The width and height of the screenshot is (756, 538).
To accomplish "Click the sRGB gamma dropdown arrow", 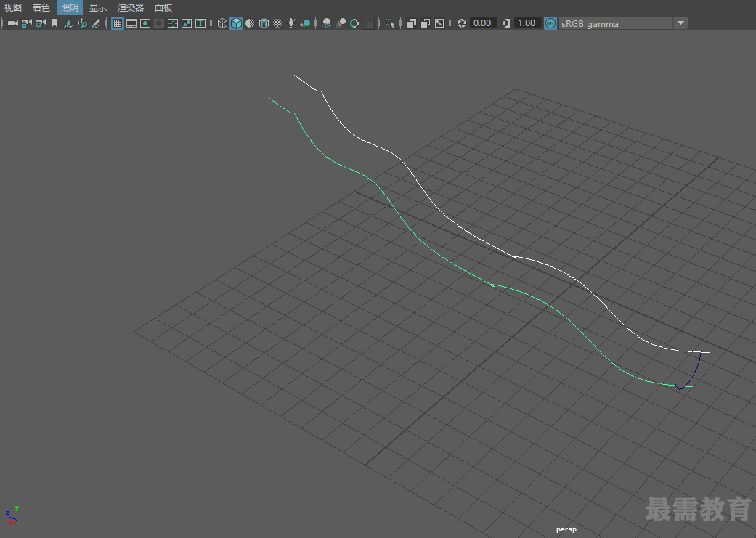I will (x=680, y=23).
